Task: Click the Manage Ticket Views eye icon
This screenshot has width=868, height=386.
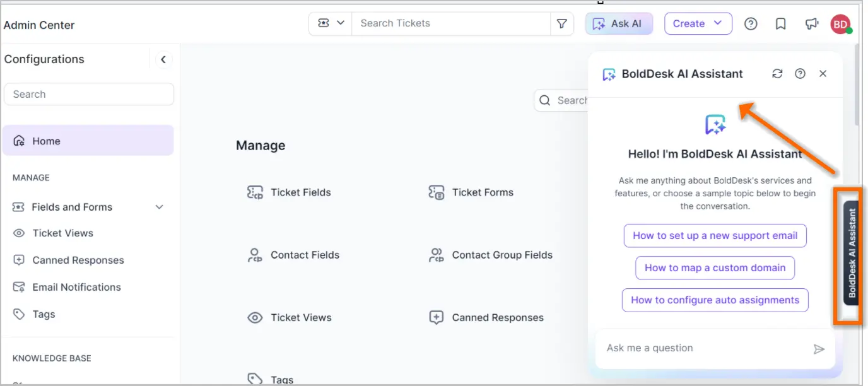Action: pos(255,317)
